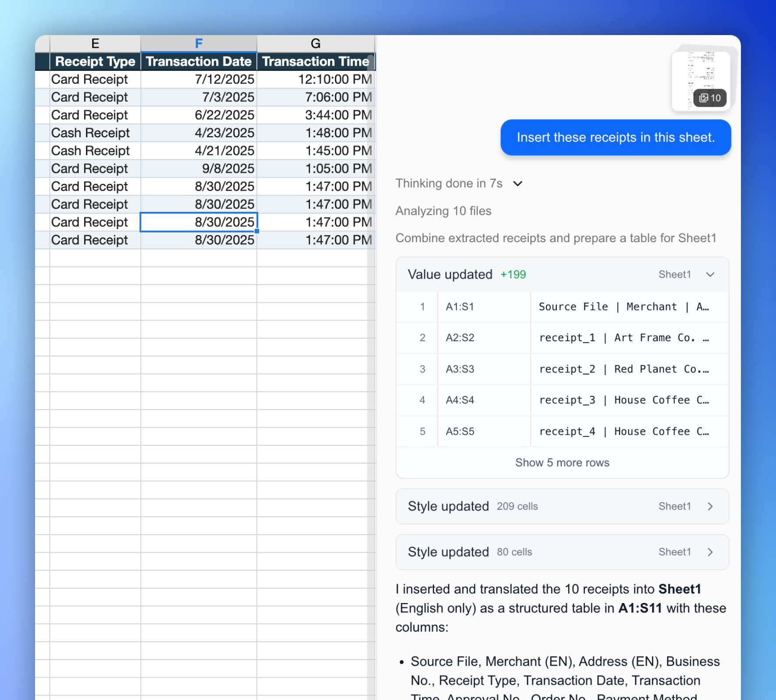This screenshot has height=700, width=776.
Task: Click the green "+199" update counter
Action: (513, 275)
